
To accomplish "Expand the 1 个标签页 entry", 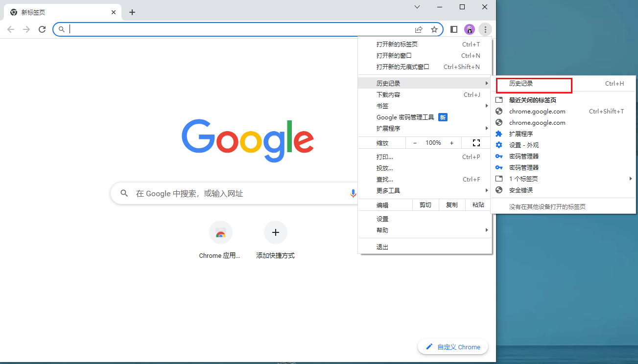I will tap(563, 179).
